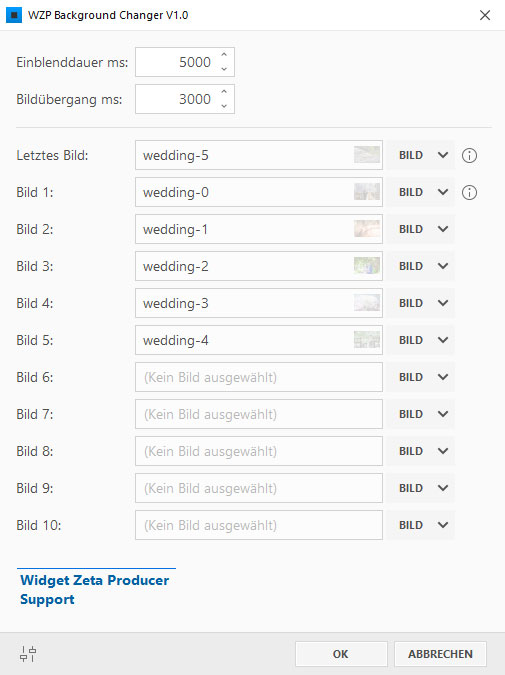Confirm the dialog with OK

pyautogui.click(x=341, y=654)
